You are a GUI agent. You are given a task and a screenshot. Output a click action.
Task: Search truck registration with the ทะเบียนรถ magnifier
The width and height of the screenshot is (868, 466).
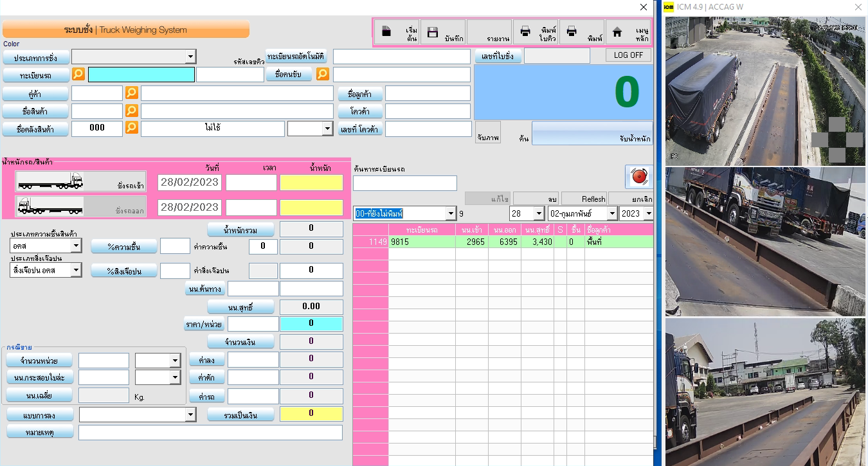[x=78, y=75]
